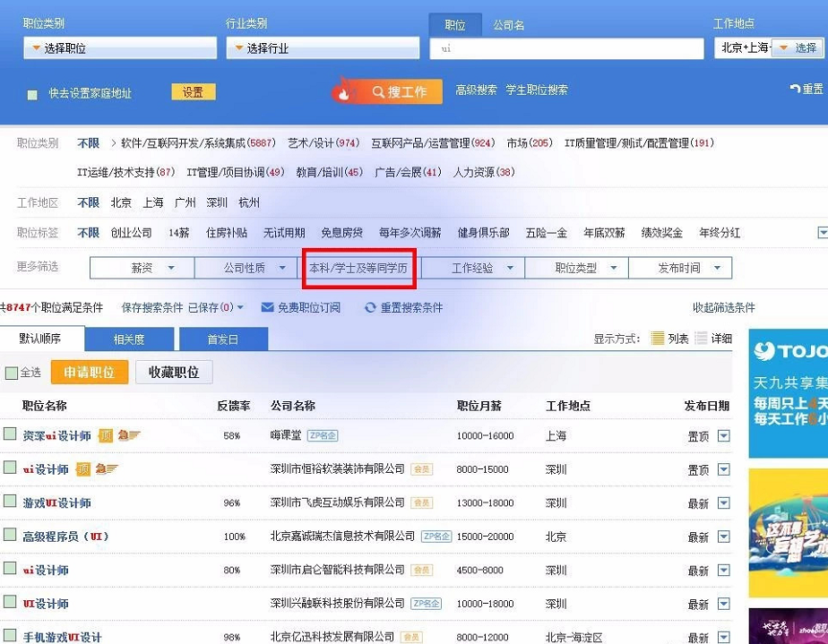Check the box beside 手机游戏UI设计
This screenshot has width=828, height=644.
12,636
